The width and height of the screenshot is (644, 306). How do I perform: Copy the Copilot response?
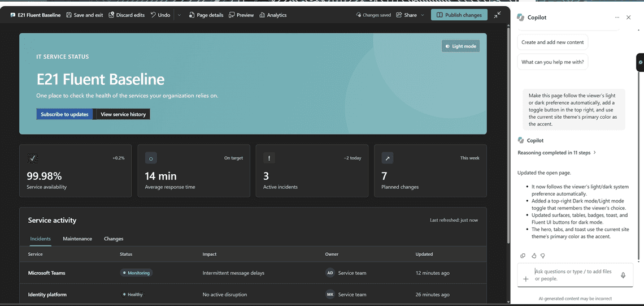tap(523, 256)
